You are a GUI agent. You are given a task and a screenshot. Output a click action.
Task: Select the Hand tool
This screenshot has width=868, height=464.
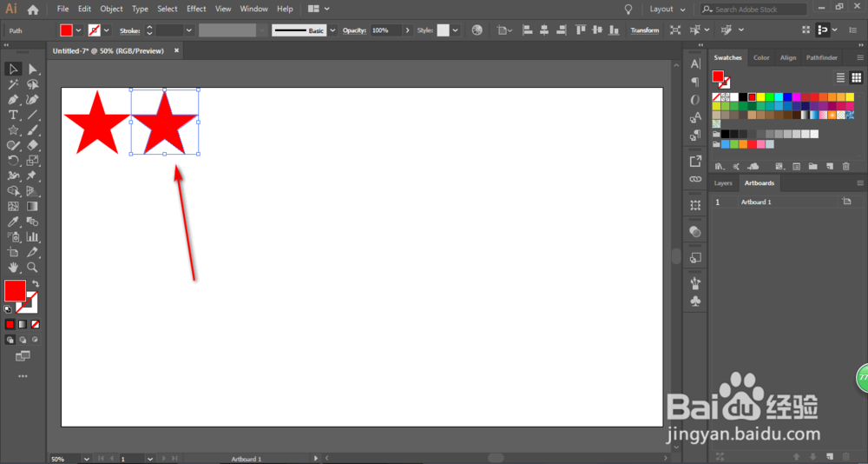pyautogui.click(x=13, y=268)
